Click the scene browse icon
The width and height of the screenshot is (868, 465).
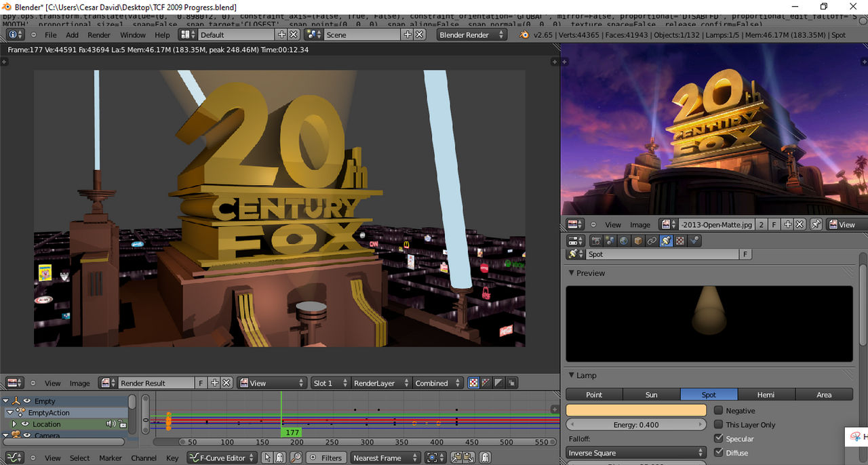point(313,35)
